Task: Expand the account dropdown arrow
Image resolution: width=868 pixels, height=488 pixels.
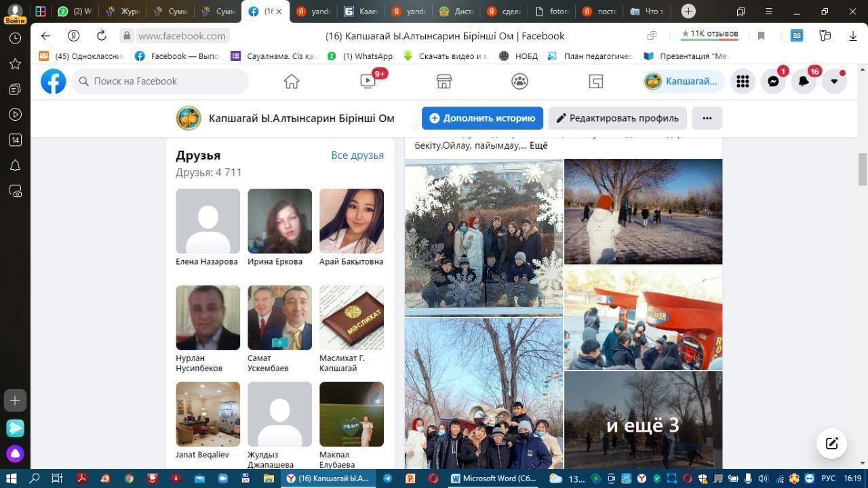Action: click(834, 81)
